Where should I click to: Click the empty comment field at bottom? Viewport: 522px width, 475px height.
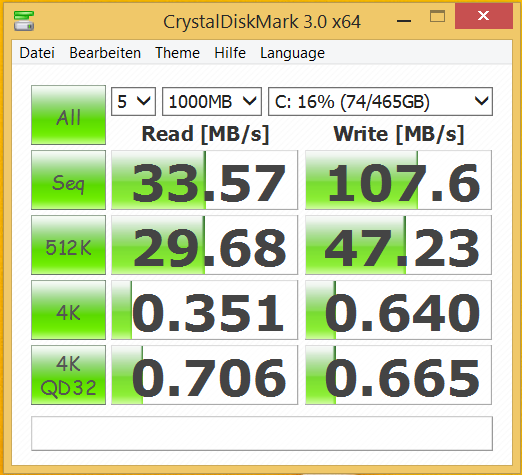coord(262,433)
